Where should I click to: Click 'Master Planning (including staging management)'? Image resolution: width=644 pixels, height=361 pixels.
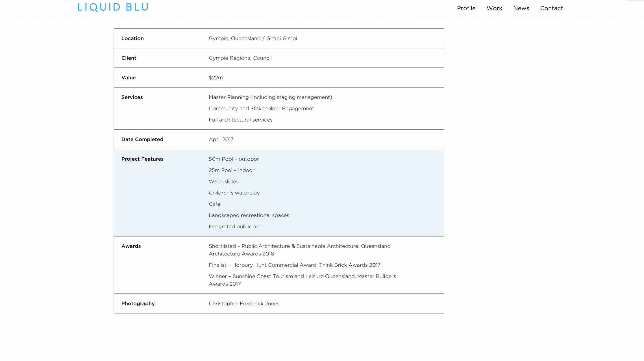[270, 97]
